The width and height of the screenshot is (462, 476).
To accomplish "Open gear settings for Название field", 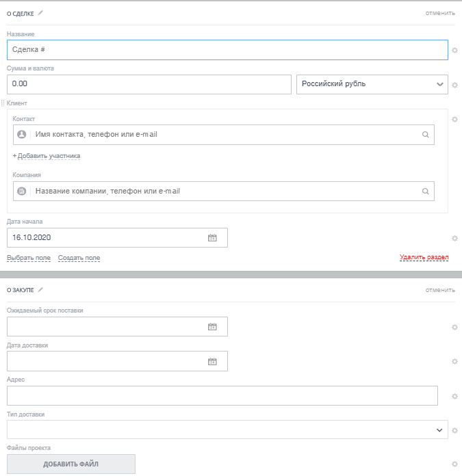I will pos(454,51).
